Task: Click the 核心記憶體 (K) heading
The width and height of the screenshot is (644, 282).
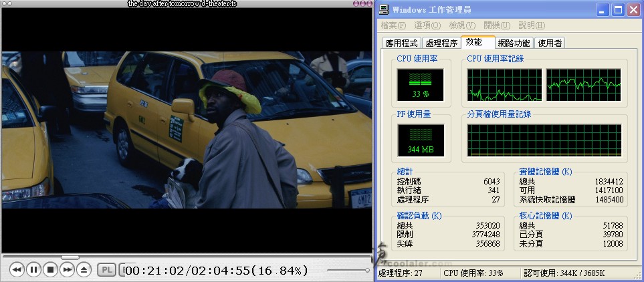Action: pos(546,216)
